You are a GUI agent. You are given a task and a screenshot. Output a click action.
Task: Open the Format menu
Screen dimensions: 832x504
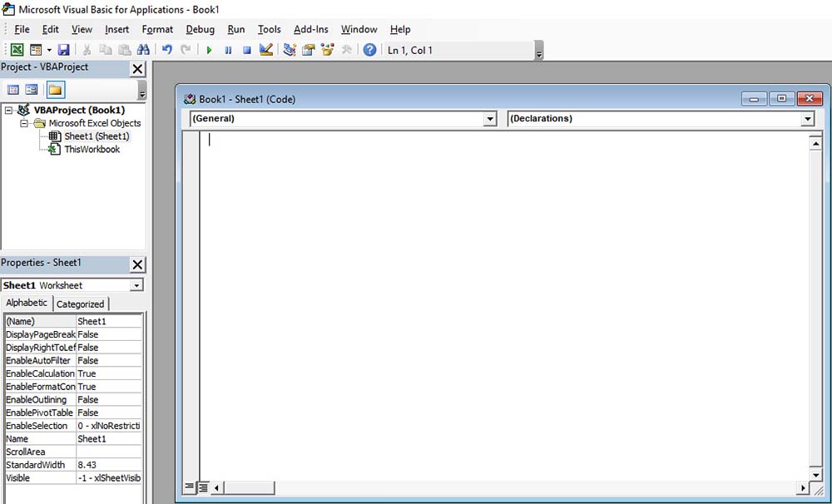(157, 29)
